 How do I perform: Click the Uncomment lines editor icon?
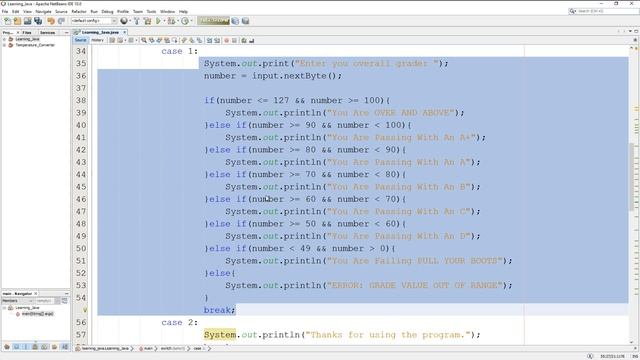[x=251, y=40]
